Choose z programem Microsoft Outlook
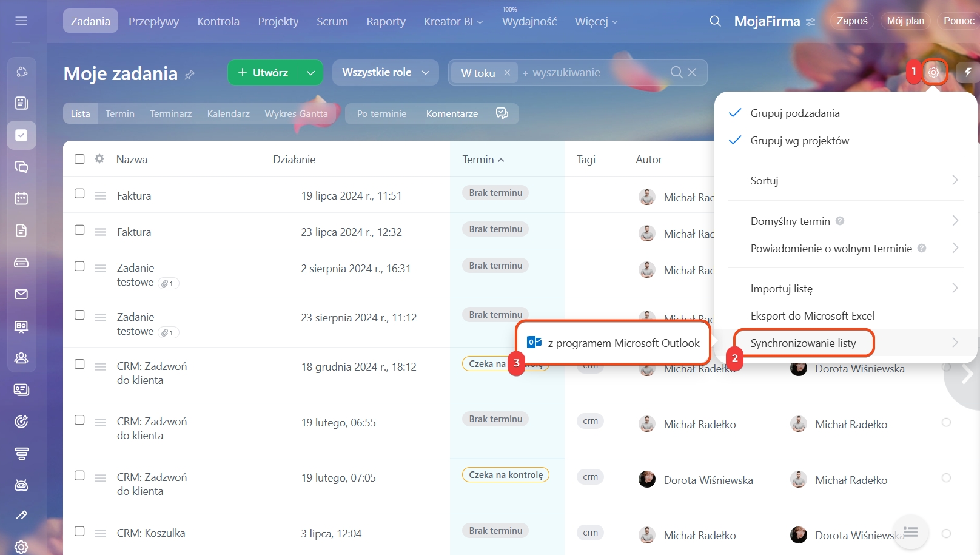The height and width of the screenshot is (555, 980). tap(614, 343)
